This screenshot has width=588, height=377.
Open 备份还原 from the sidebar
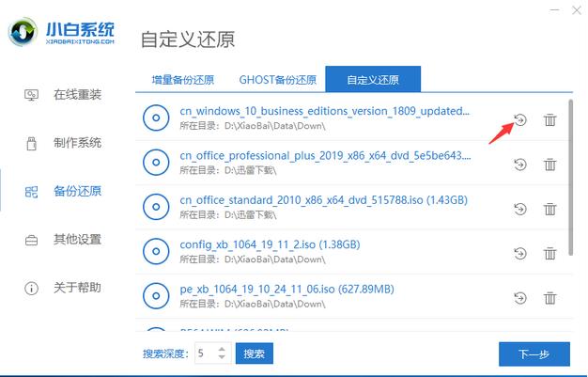(77, 191)
